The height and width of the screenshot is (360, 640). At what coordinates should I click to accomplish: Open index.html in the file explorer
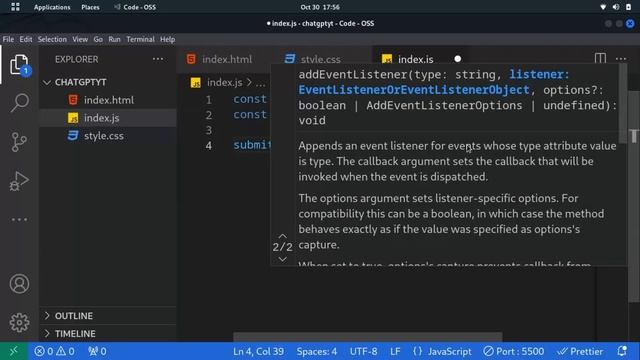coord(108,100)
